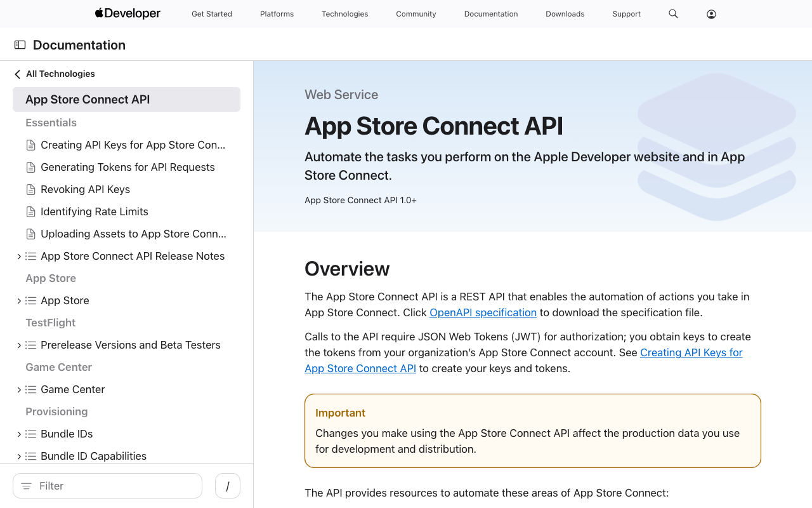Screen dimensions: 812x508
Task: Click the document icon beside Revoking API Keys
Action: [30, 189]
